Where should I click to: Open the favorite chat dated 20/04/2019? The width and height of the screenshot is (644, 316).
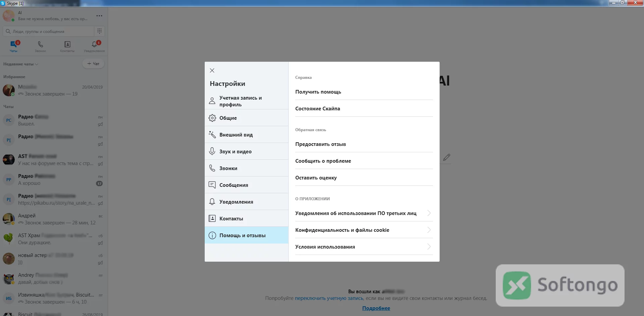pos(54,90)
